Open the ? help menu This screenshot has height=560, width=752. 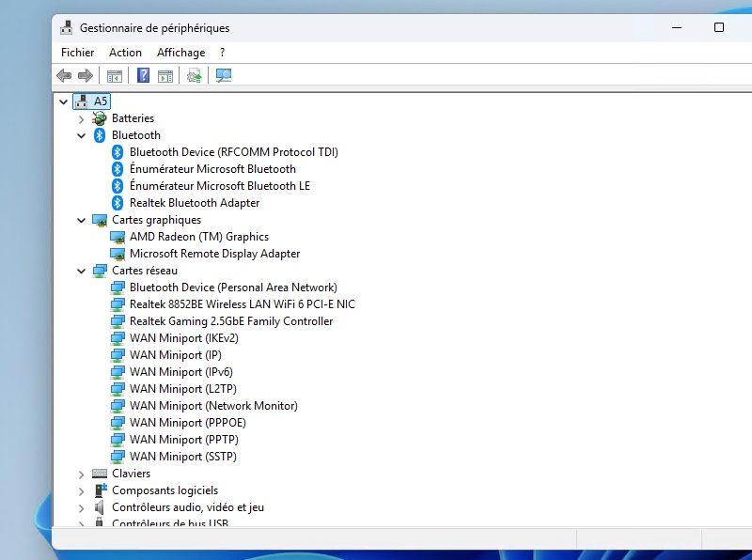[x=223, y=53]
